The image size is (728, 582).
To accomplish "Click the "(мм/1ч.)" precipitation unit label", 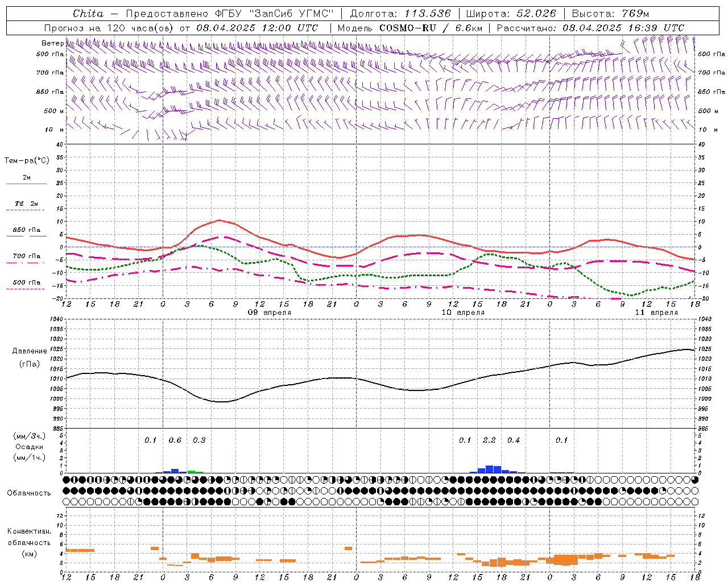I will [x=29, y=458].
